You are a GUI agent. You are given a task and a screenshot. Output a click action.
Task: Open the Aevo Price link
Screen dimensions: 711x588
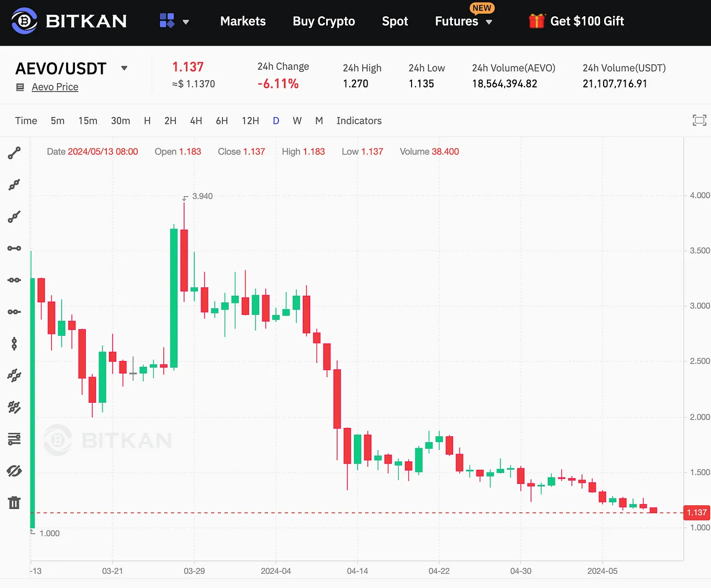click(x=55, y=87)
